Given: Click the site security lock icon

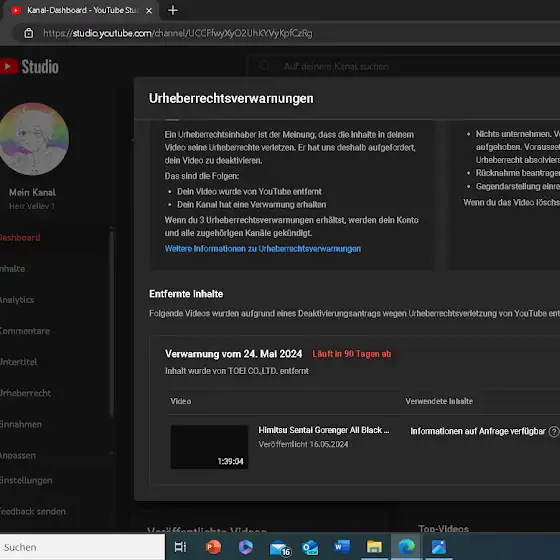Looking at the screenshot, I should tap(29, 33).
